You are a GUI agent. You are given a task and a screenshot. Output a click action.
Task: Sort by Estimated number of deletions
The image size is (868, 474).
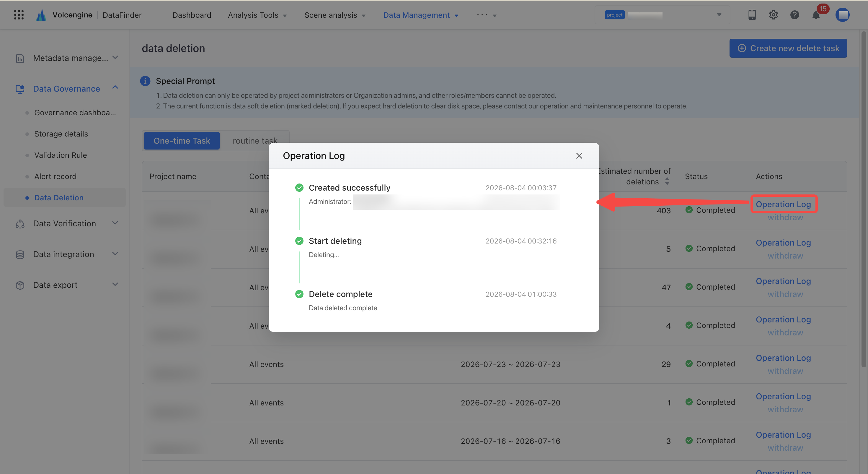pyautogui.click(x=667, y=181)
